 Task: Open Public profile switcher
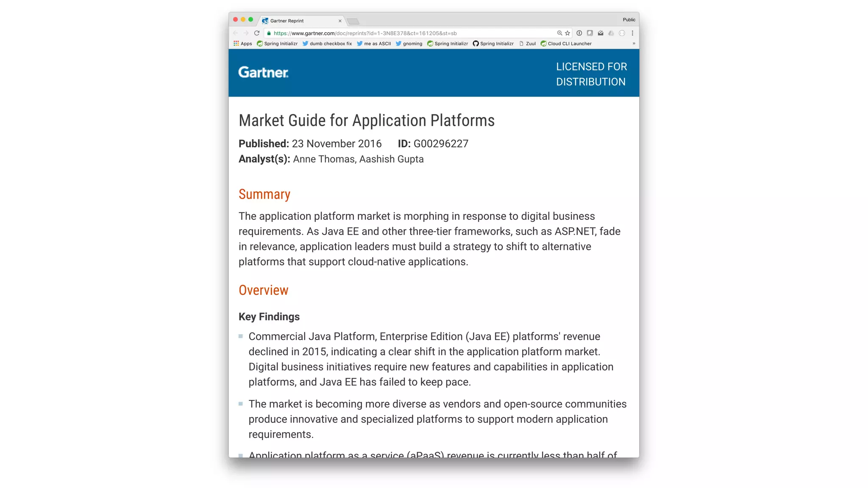pos(629,19)
